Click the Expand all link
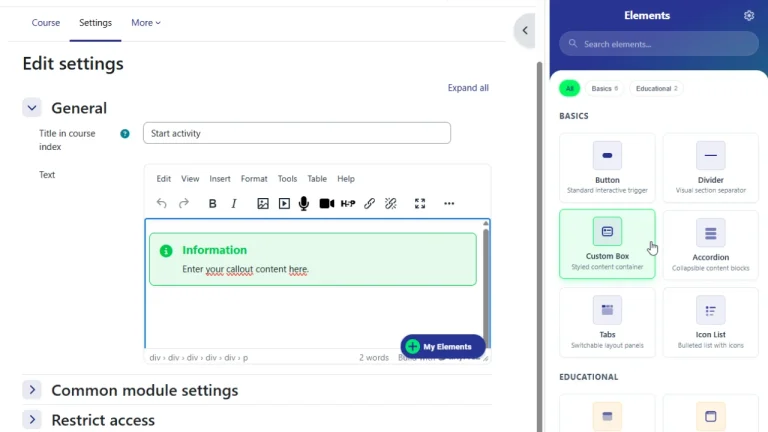The height and width of the screenshot is (432, 768). point(468,88)
